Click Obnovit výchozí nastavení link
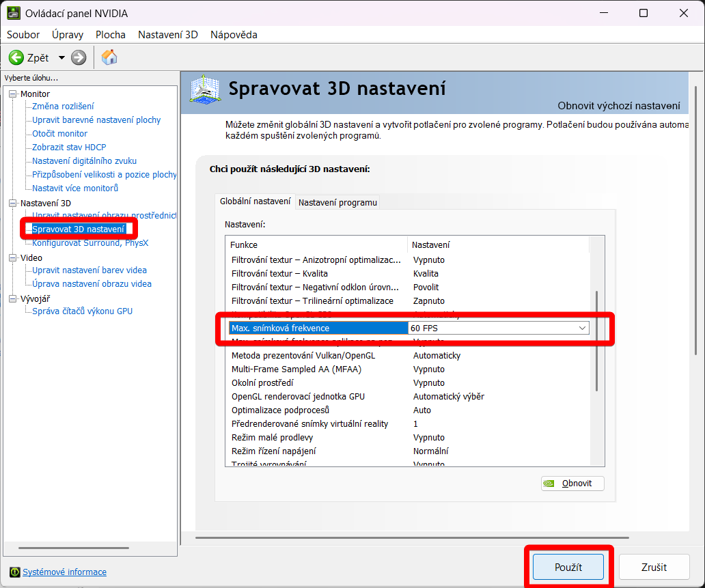 click(x=619, y=106)
